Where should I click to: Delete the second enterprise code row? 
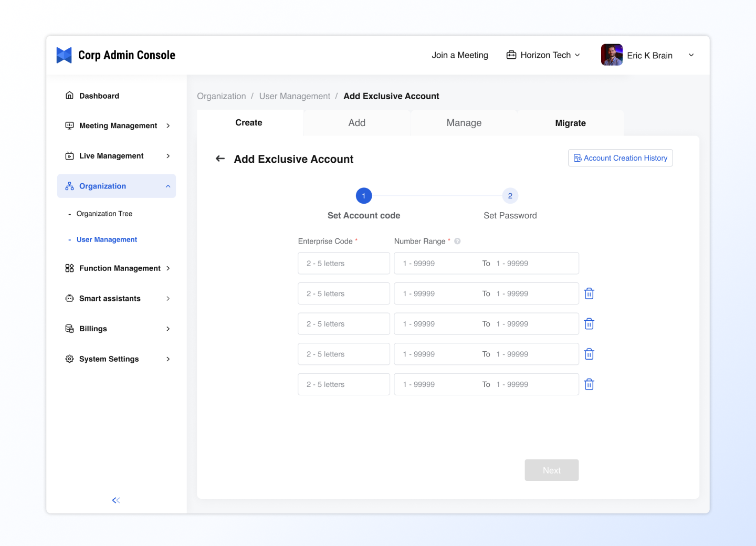click(589, 293)
